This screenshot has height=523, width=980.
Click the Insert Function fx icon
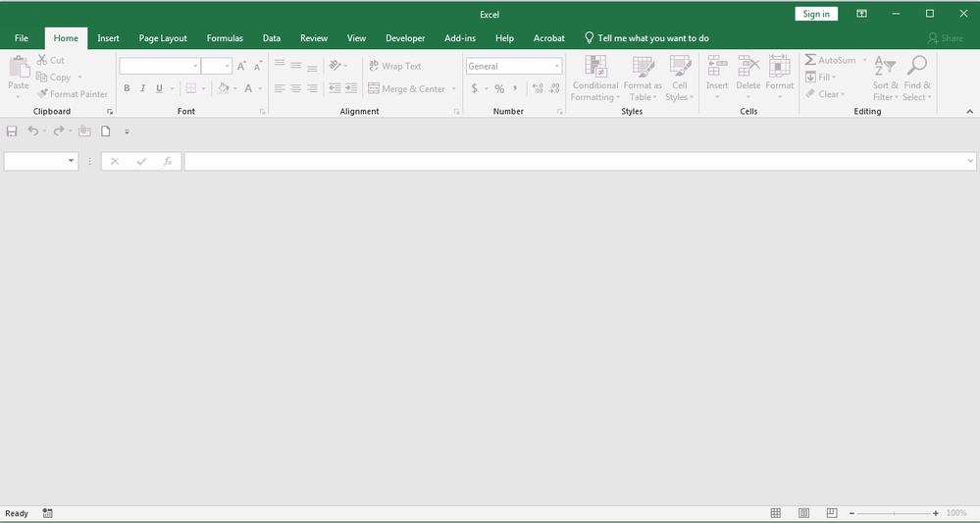point(168,161)
